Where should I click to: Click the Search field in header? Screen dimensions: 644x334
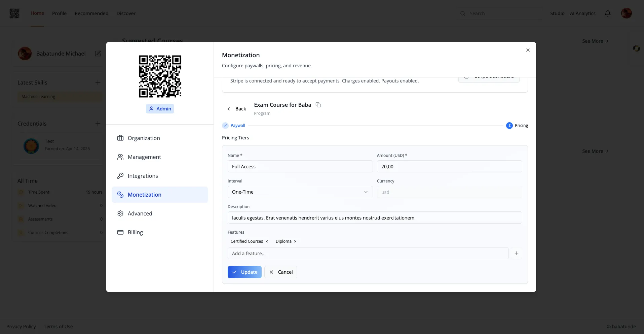499,13
